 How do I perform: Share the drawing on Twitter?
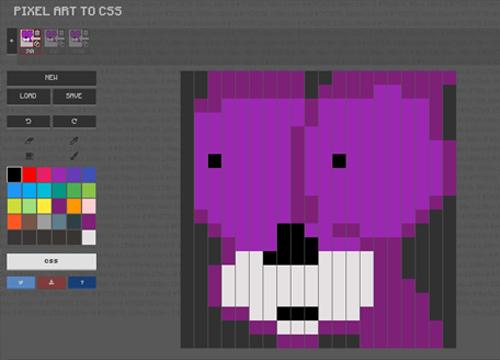(21, 283)
